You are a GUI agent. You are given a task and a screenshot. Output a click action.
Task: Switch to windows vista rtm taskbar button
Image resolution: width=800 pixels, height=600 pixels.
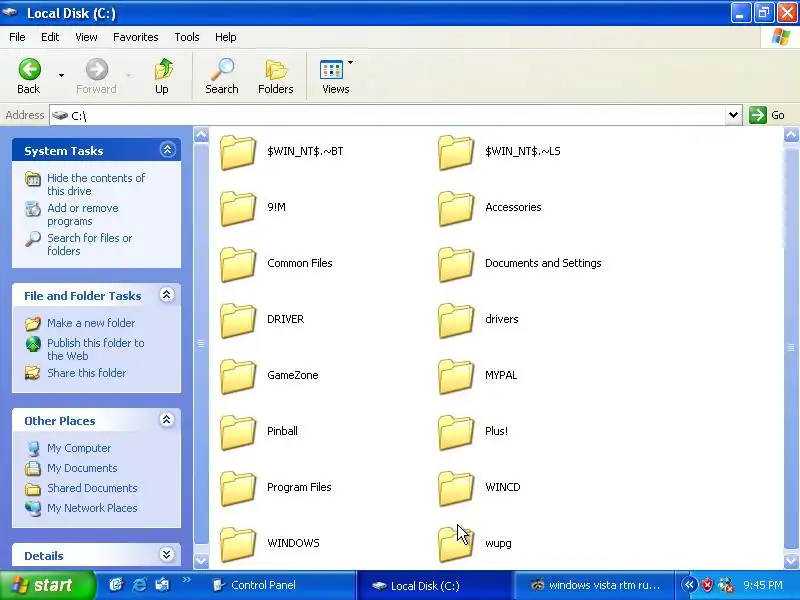[595, 585]
